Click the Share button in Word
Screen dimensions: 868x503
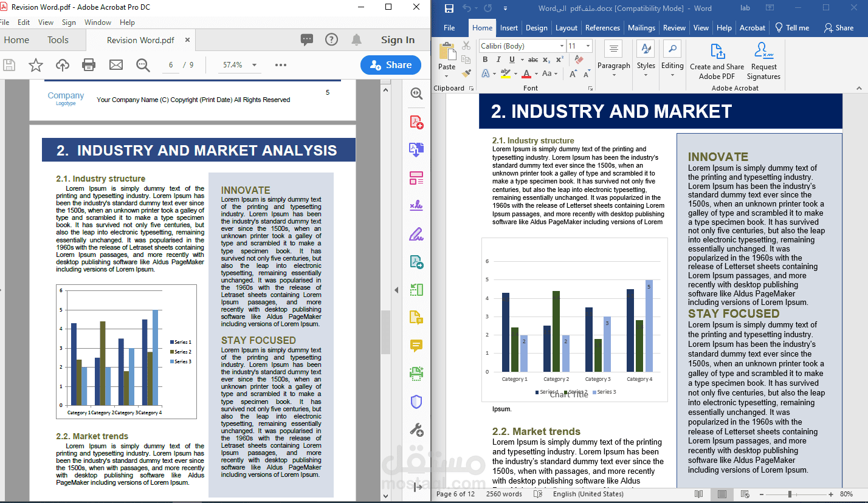coord(839,28)
